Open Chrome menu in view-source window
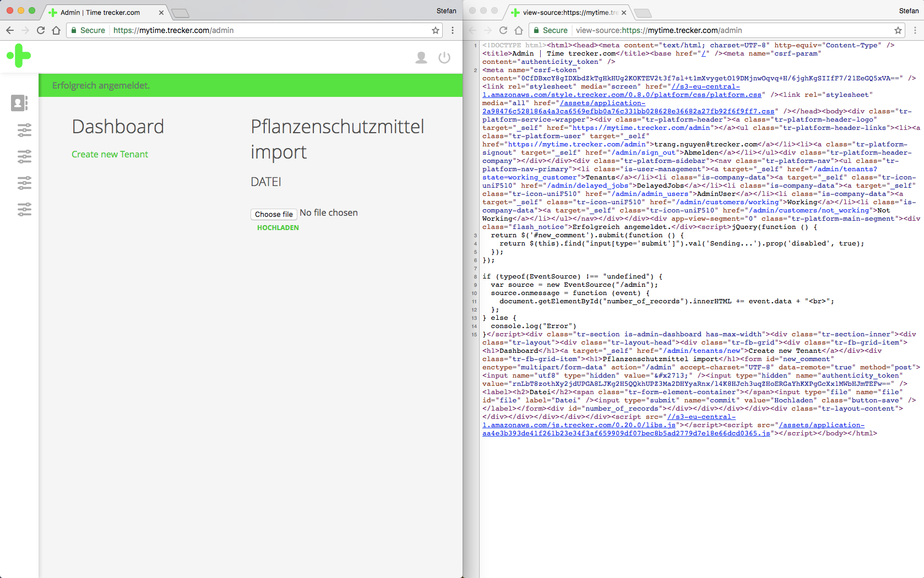Screen dimensions: 924x578 click(x=915, y=30)
